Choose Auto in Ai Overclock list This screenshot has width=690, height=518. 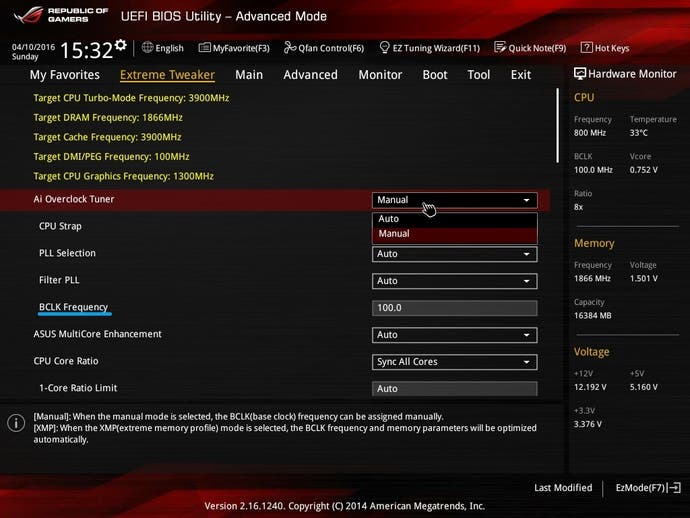455,219
